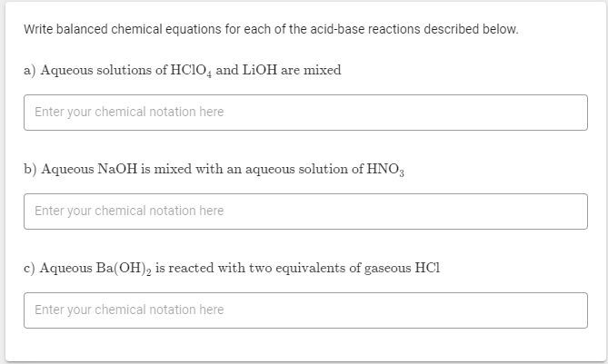Image resolution: width=608 pixels, height=364 pixels.
Task: Click the "c)" question label
Action: [x=30, y=268]
